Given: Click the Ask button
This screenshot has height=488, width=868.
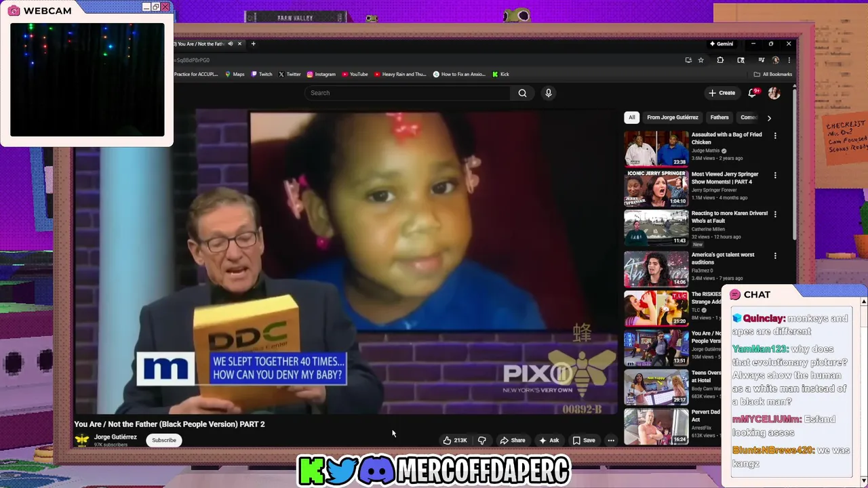Looking at the screenshot, I should [x=549, y=441].
